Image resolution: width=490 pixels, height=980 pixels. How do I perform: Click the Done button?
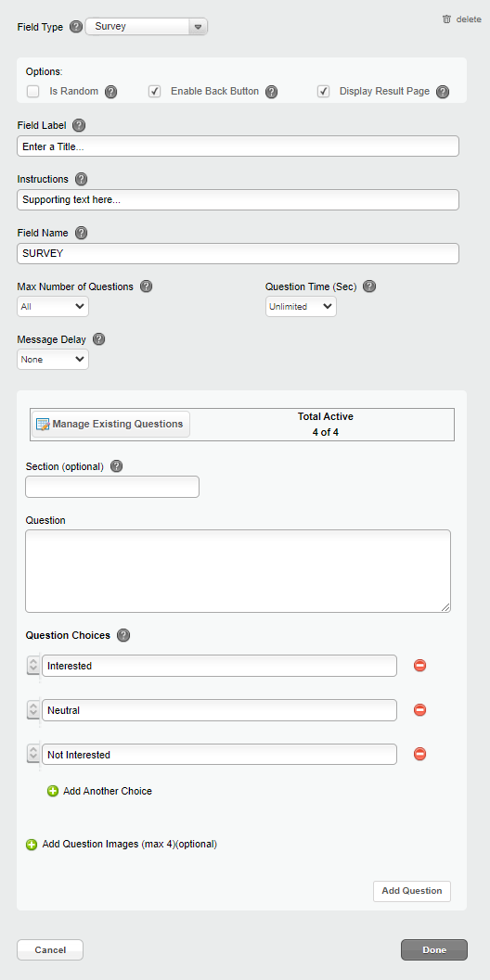[434, 950]
